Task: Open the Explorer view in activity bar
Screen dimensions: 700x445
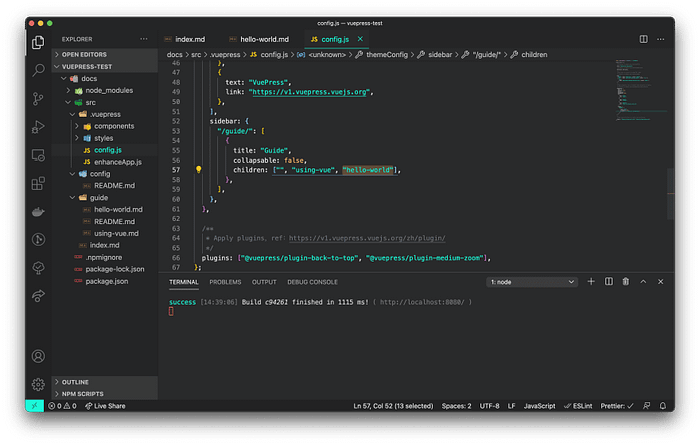Action: [38, 42]
